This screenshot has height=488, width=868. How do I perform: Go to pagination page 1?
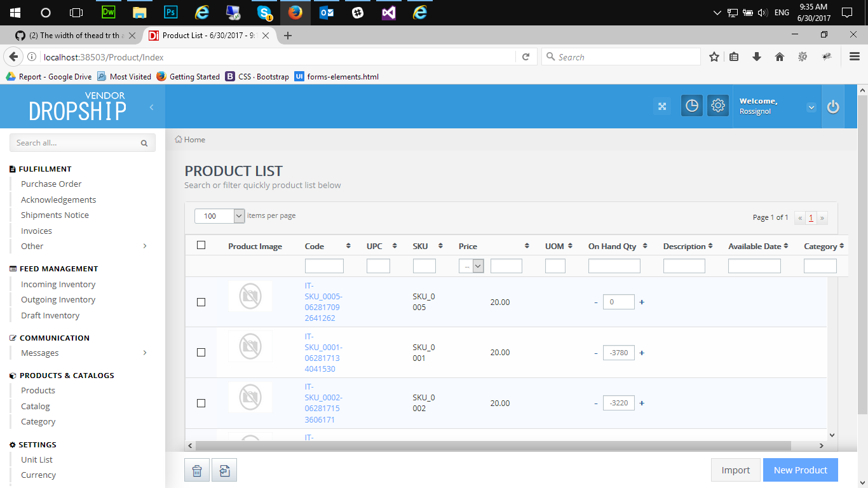click(x=811, y=218)
